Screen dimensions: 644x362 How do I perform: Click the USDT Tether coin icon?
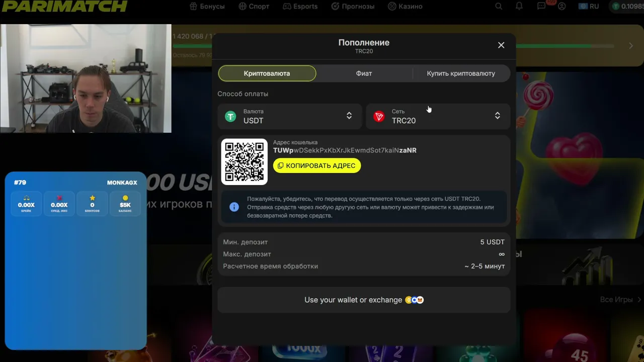pos(230,117)
